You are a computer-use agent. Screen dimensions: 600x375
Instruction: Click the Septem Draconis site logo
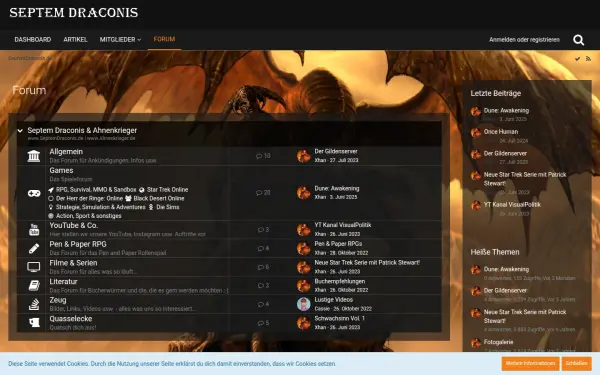pyautogui.click(x=73, y=13)
